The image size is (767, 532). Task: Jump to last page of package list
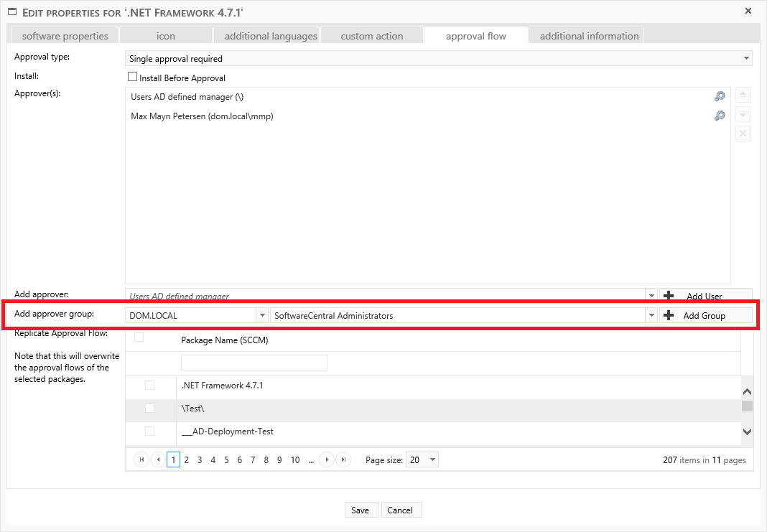click(343, 459)
